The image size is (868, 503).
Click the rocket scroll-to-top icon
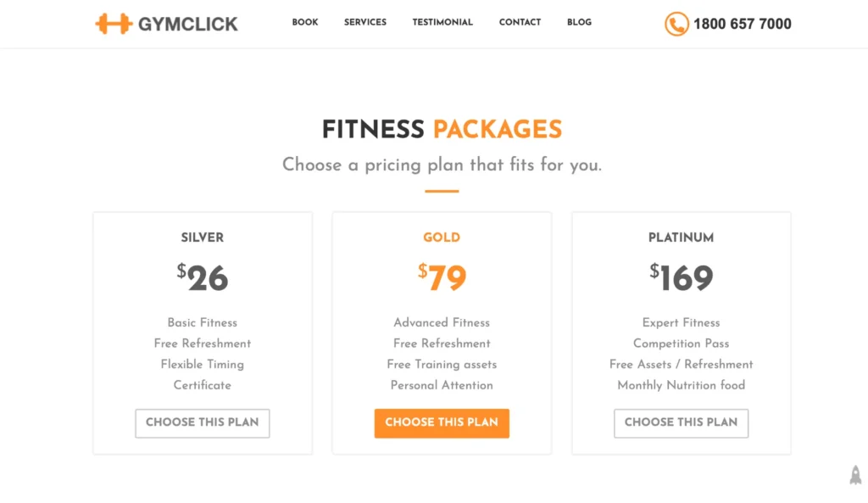click(x=855, y=475)
